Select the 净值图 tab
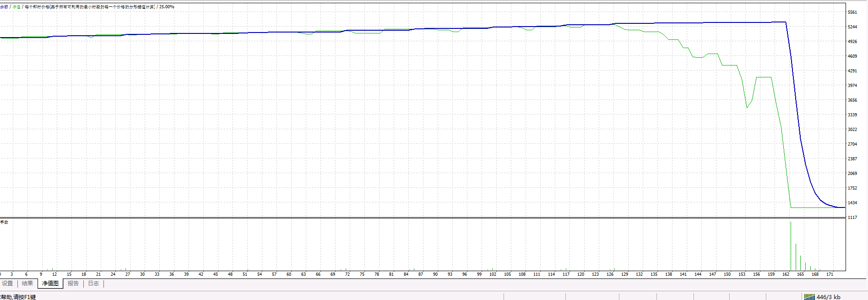The height and width of the screenshot is (300, 868). [x=50, y=284]
